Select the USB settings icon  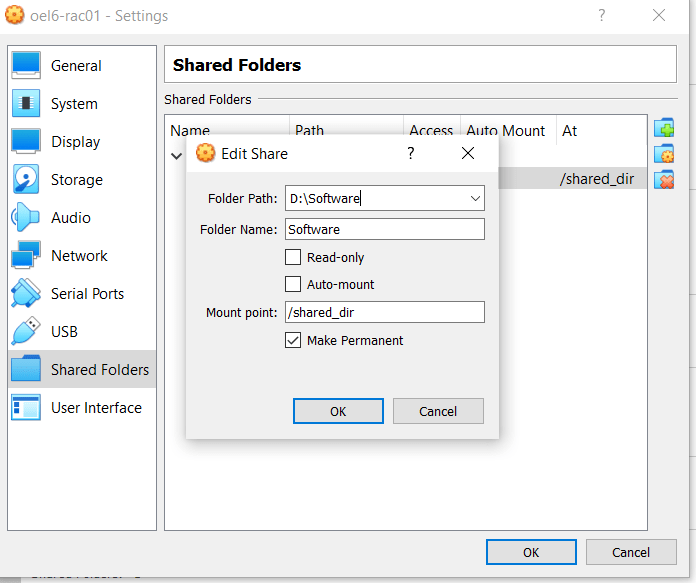point(26,332)
